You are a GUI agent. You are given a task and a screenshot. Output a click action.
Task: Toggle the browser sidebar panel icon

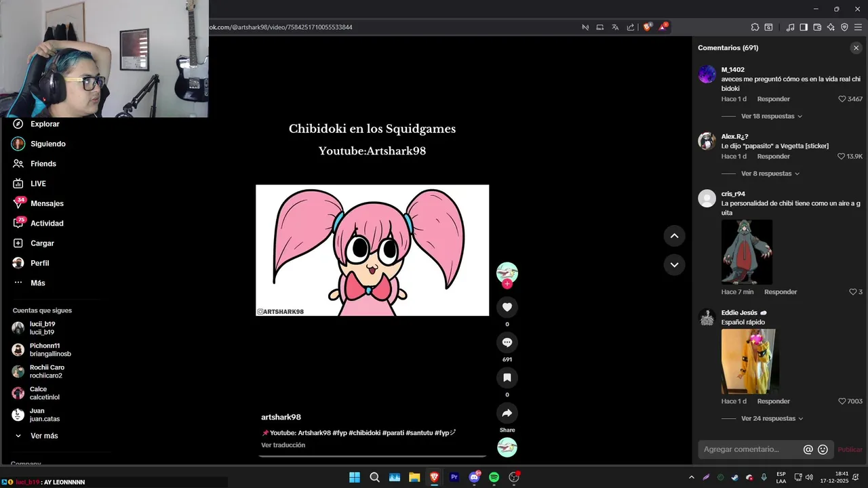coord(804,27)
